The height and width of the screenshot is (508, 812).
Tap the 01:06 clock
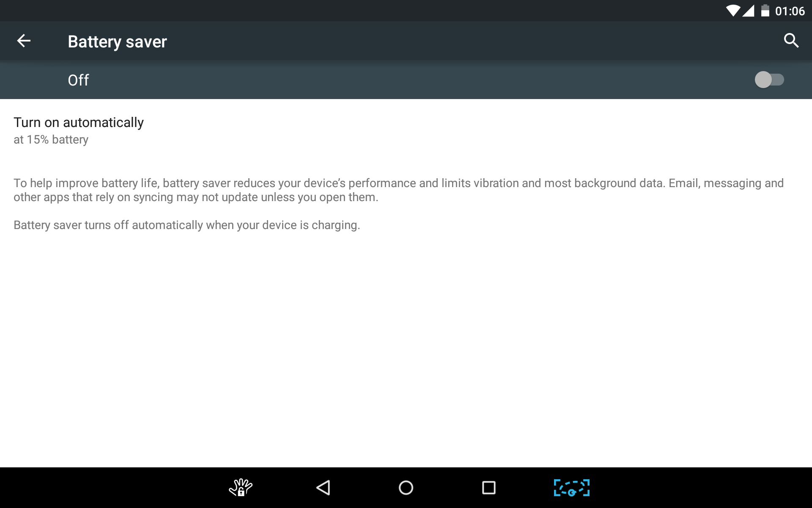(x=790, y=11)
